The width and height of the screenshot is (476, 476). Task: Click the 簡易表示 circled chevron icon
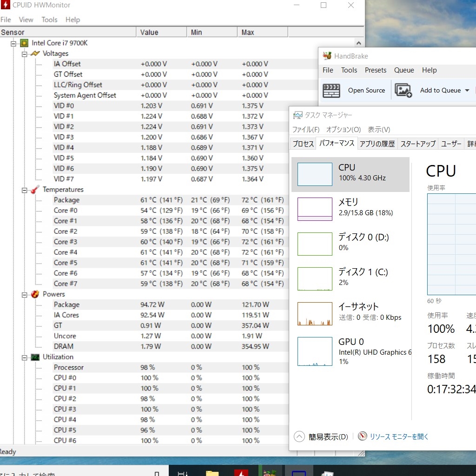click(299, 436)
